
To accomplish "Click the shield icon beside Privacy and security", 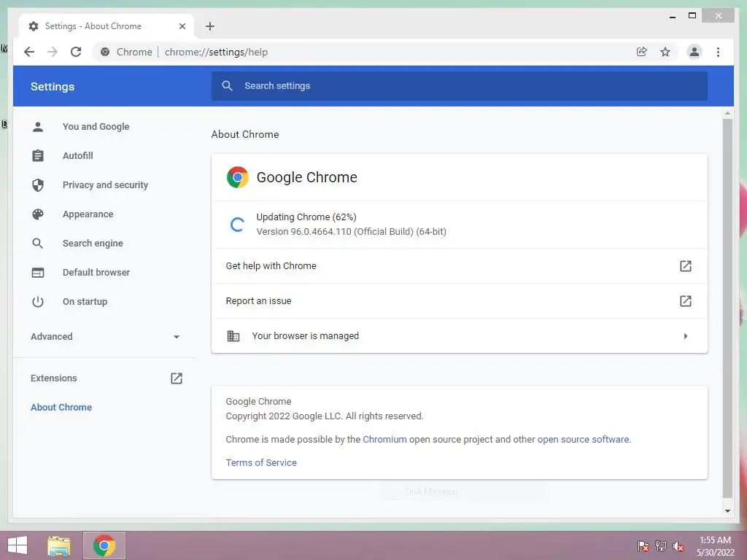I will coord(38,184).
